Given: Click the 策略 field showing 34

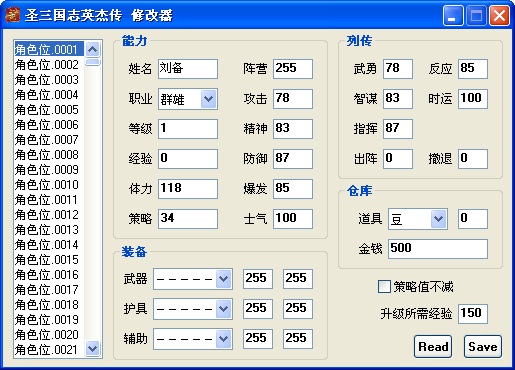Looking at the screenshot, I should pyautogui.click(x=188, y=219).
